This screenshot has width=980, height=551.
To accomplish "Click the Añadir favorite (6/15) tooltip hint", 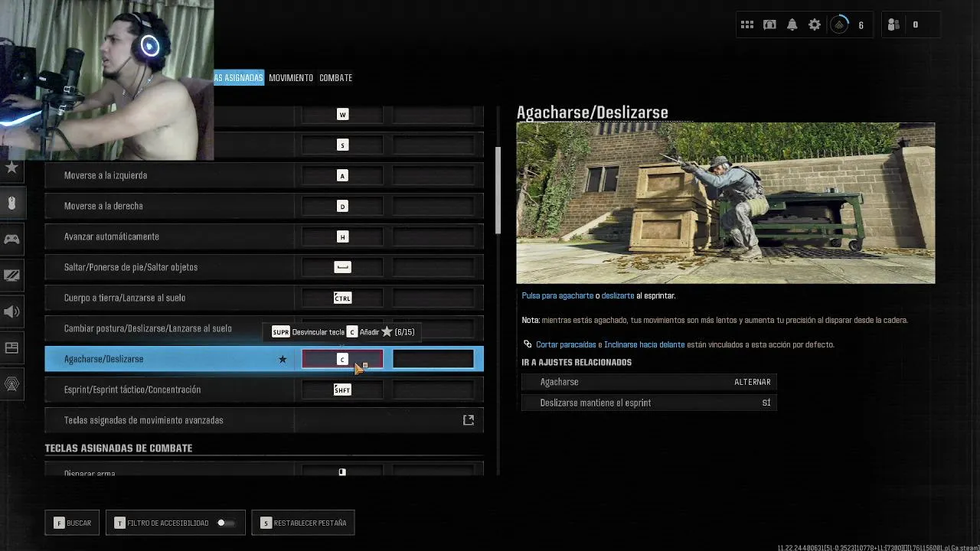I will click(x=381, y=332).
